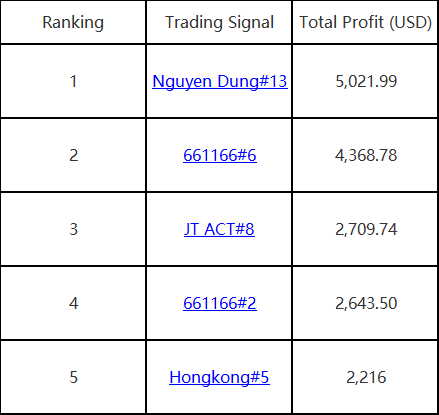Open the 661166#2 signal link
439x415 pixels.
tap(220, 303)
